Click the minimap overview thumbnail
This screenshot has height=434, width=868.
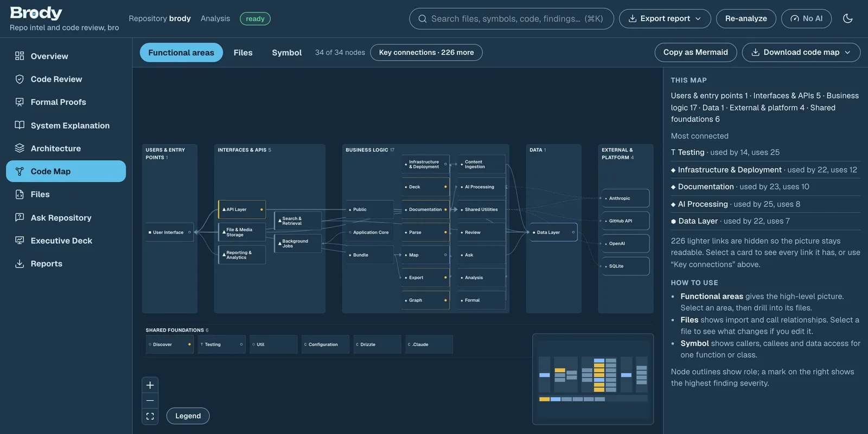pos(593,379)
